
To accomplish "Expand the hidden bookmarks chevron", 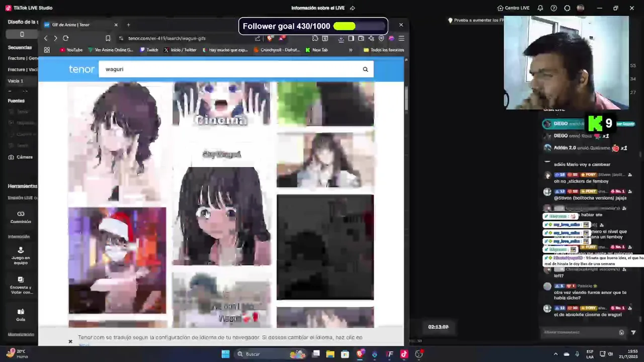I will pos(351,50).
